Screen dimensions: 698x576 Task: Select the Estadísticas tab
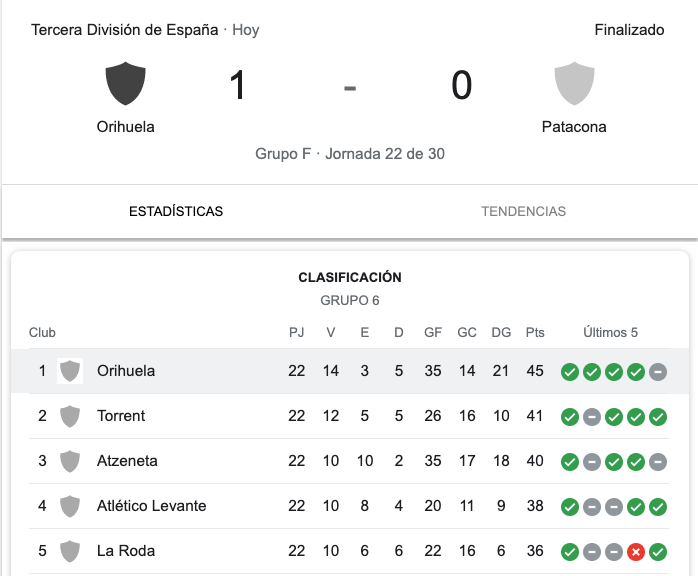(x=176, y=211)
